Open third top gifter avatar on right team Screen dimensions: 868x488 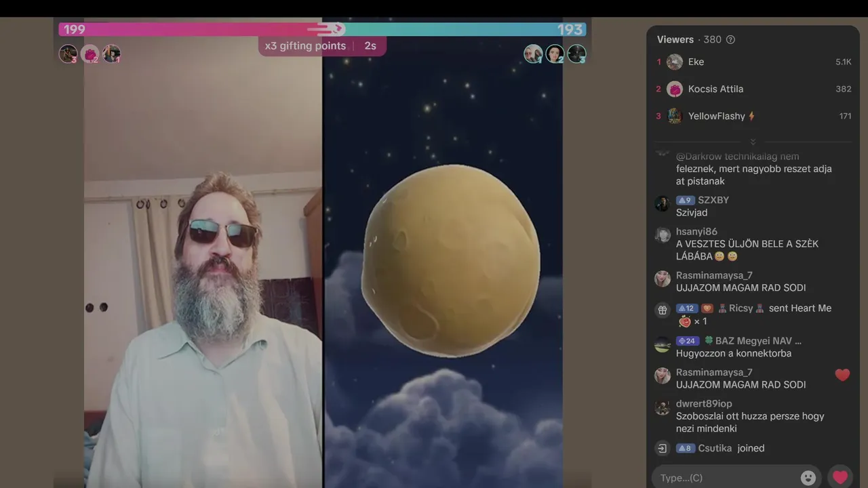pyautogui.click(x=576, y=54)
